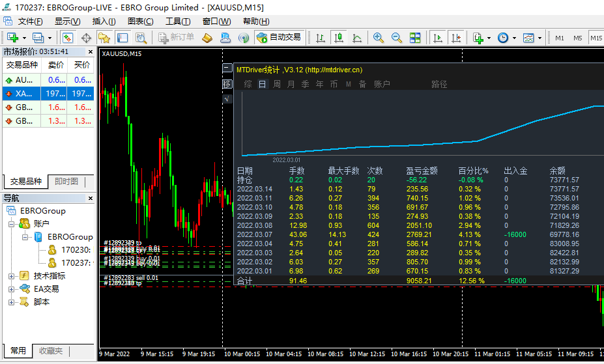
Task: Select the XA... row in market watch
Action: click(x=48, y=94)
